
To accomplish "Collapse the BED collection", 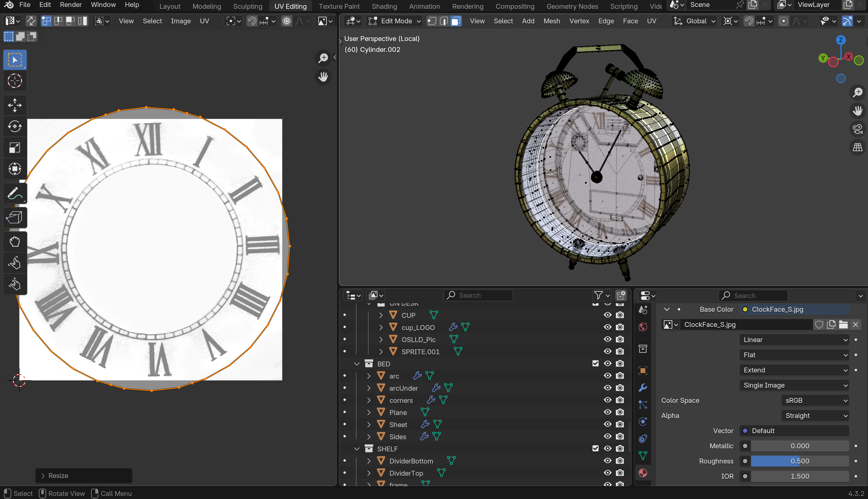I will click(x=356, y=364).
